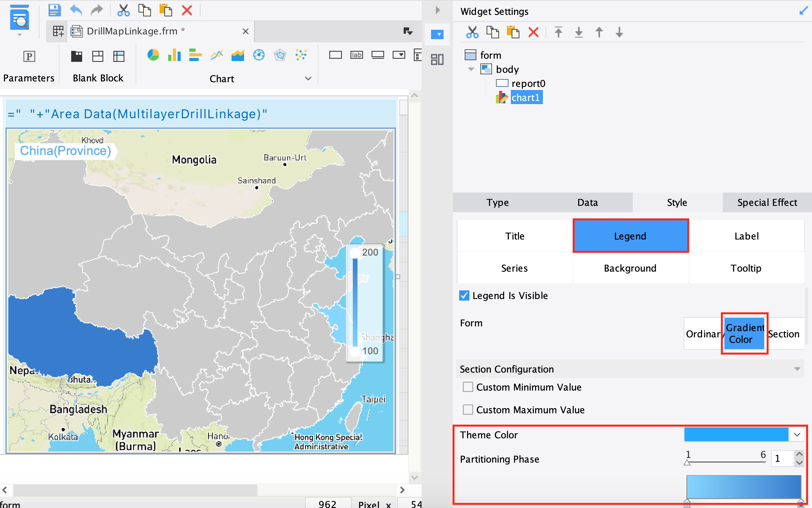
Task: Open the document tabs list dropdown
Action: tap(408, 31)
